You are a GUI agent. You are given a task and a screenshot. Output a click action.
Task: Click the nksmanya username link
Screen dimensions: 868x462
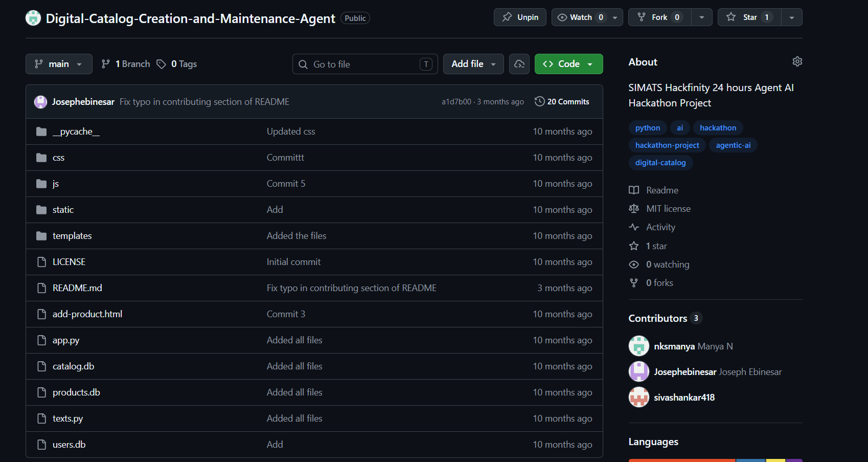click(x=674, y=346)
